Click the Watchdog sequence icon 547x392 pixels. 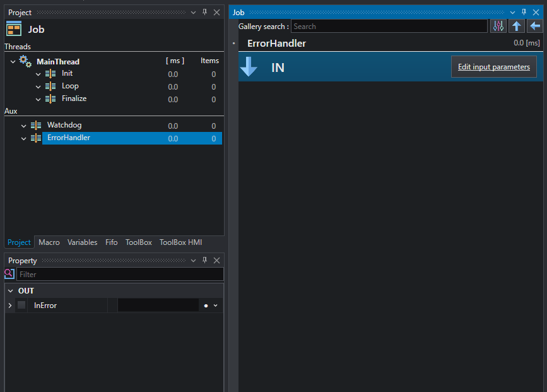(x=36, y=126)
